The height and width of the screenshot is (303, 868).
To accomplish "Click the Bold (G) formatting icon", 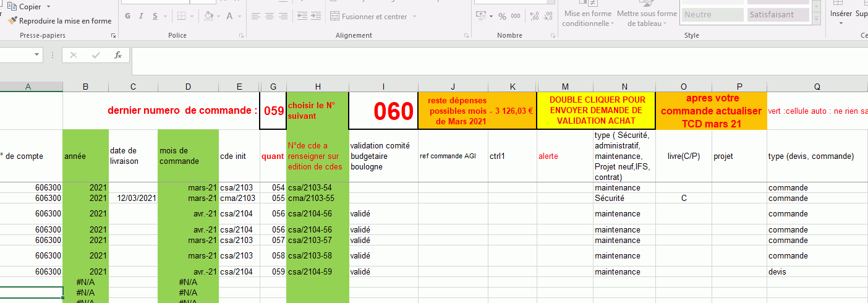I will pos(128,16).
